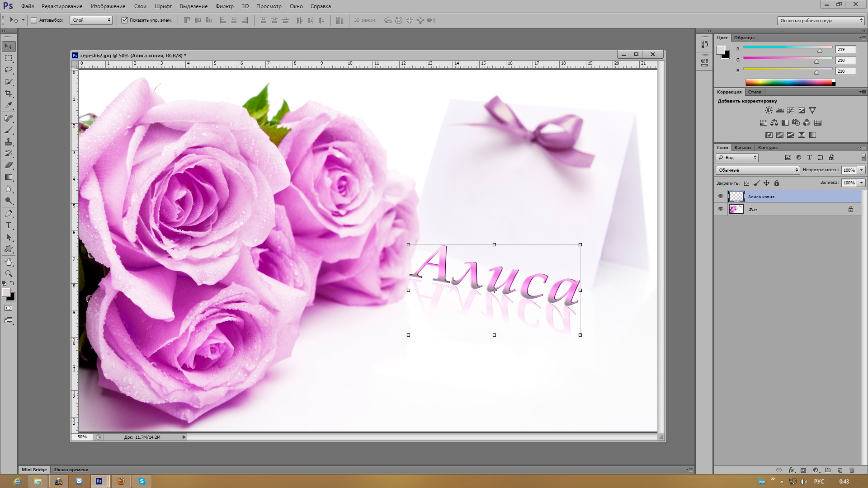
Task: Choose the Hand tool
Action: tap(9, 262)
